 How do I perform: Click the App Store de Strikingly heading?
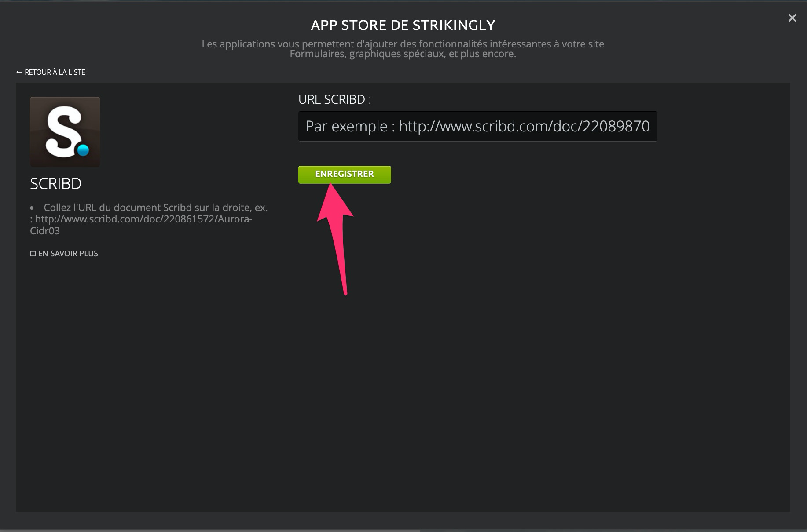pyautogui.click(x=403, y=25)
